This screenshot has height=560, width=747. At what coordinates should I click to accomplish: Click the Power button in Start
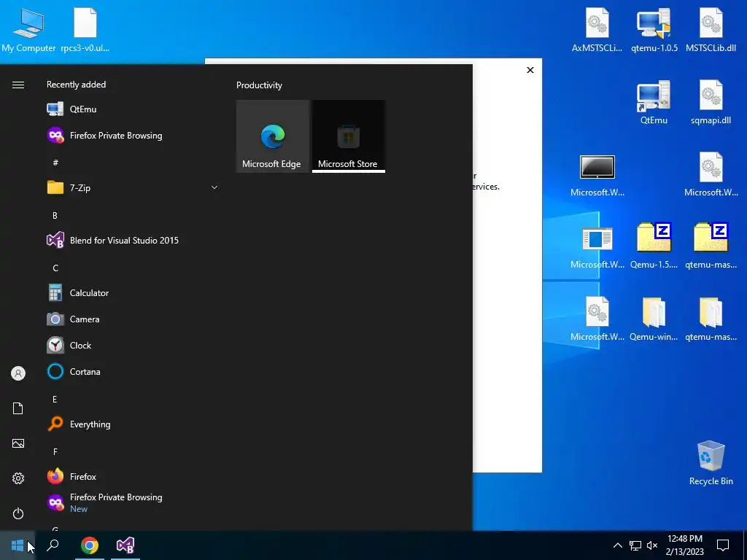18,513
